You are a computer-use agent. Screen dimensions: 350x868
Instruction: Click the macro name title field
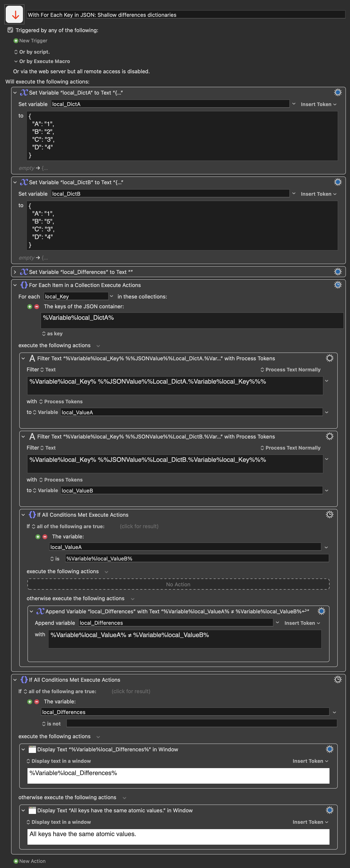coord(186,15)
